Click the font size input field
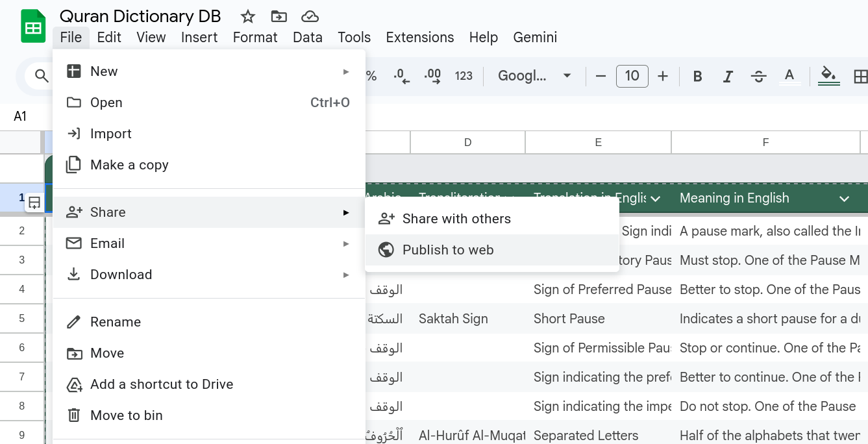868x444 pixels. [x=632, y=77]
